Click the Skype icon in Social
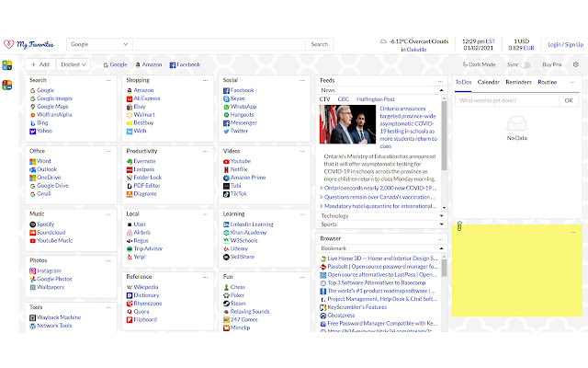This screenshot has height=368, width=588. click(x=226, y=98)
